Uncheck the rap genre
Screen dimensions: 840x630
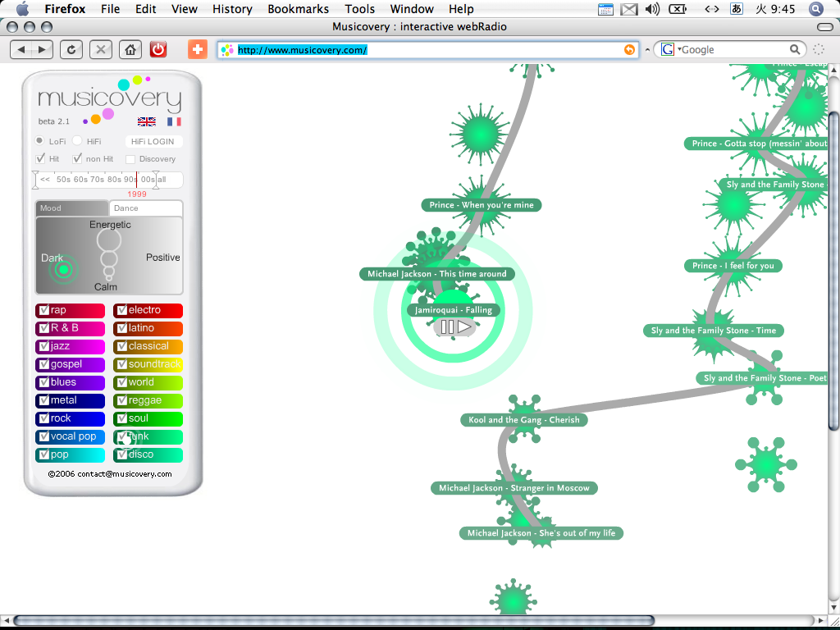(x=44, y=310)
